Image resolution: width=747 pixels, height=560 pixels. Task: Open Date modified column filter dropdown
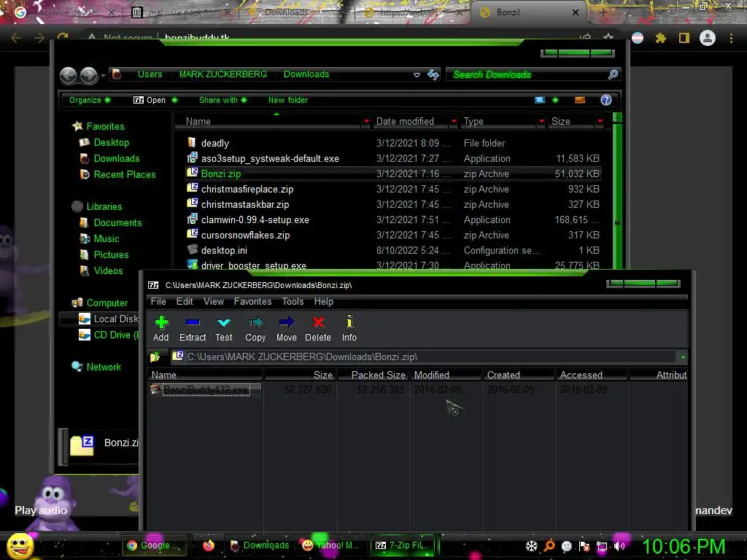pos(454,122)
